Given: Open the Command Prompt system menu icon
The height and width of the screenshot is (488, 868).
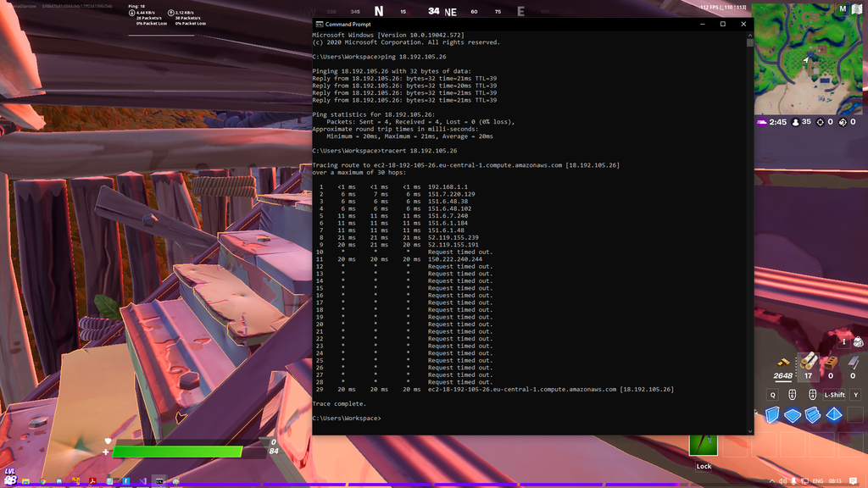Looking at the screenshot, I should (319, 24).
